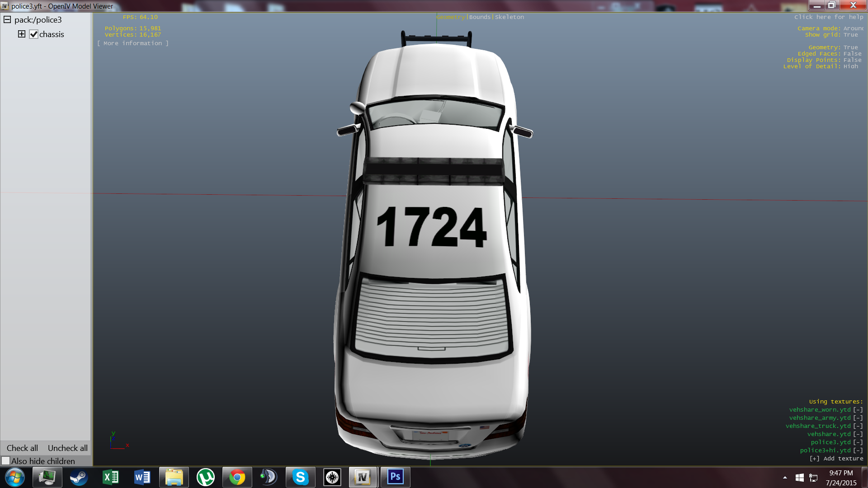Image resolution: width=868 pixels, height=488 pixels.
Task: Switch to Skype in the taskbar
Action: (300, 477)
